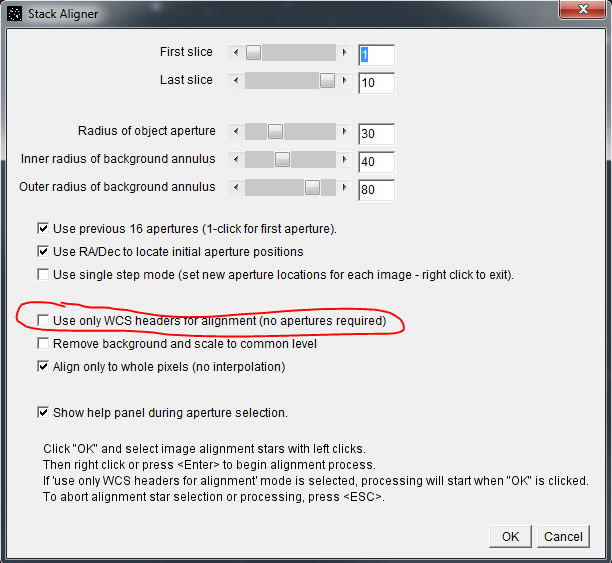Click right arrow of First slice slider
This screenshot has width=612, height=563.
[345, 52]
